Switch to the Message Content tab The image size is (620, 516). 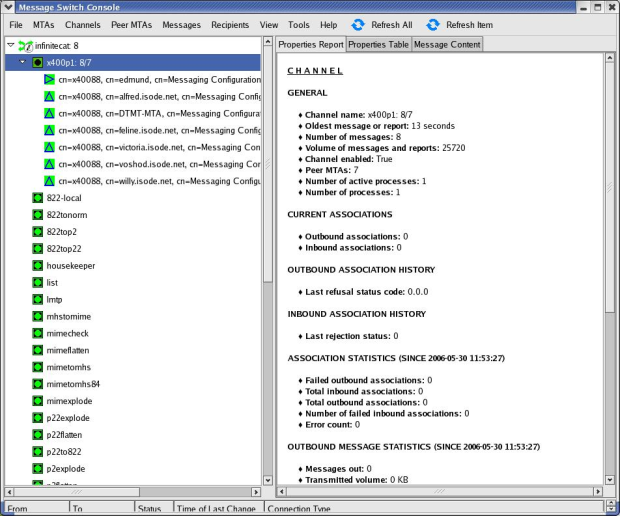[446, 44]
